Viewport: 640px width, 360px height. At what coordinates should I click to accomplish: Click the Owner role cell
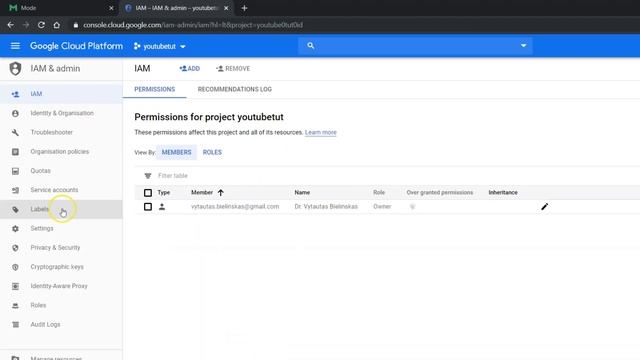coord(382,207)
